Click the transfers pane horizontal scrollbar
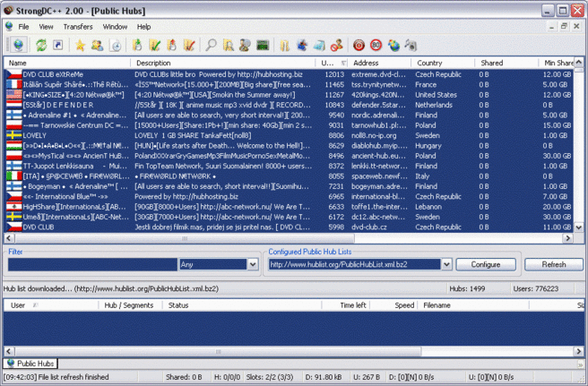Viewport: 588px width, 386px height. tap(269, 352)
